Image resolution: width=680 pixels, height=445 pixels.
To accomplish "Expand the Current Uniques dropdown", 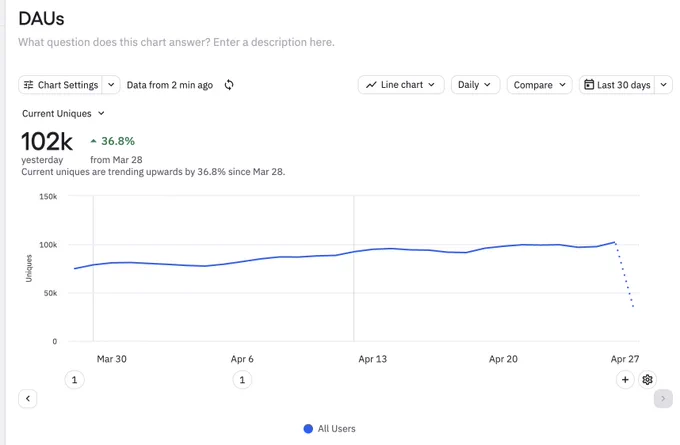I will click(x=63, y=114).
